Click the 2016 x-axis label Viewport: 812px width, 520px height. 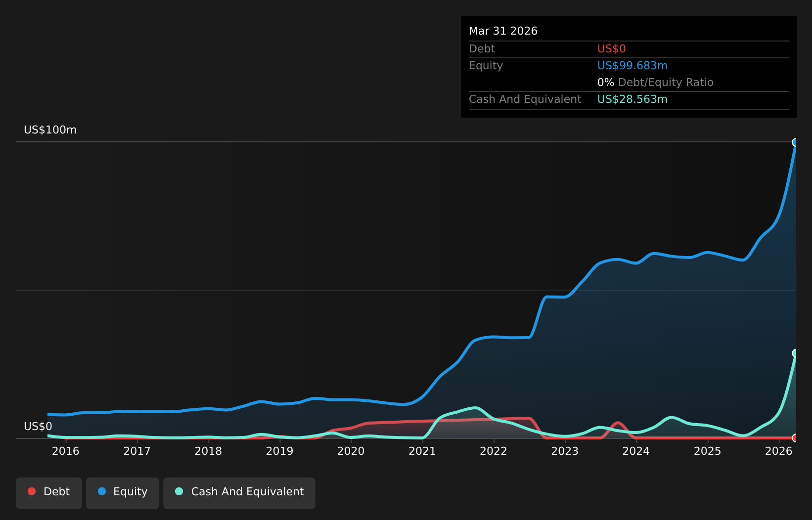(66, 451)
